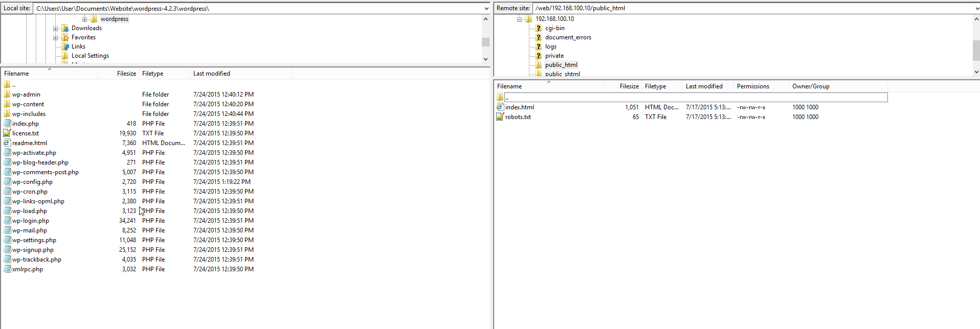The height and width of the screenshot is (329, 980).
Task: Click the Remote site path input field
Action: tap(753, 8)
